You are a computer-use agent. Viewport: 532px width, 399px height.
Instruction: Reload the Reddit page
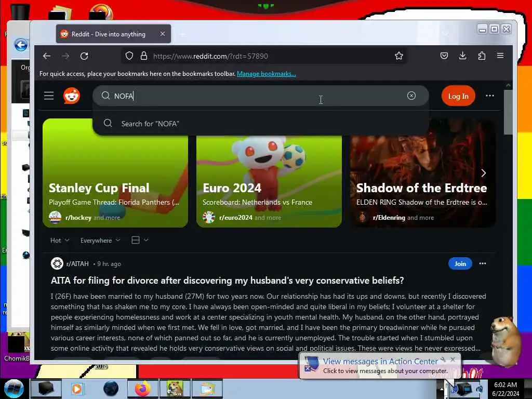pyautogui.click(x=84, y=56)
